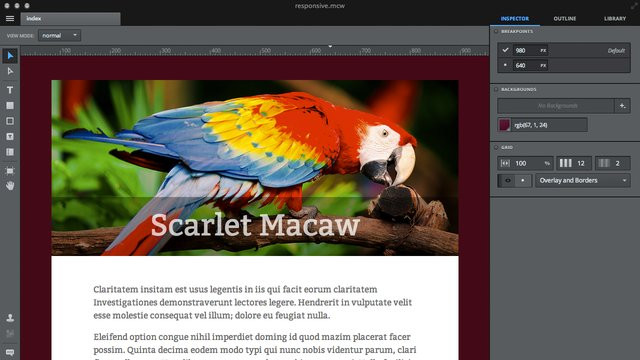Activate the Text tool
Screen dimensions: 640x360
(x=10, y=90)
